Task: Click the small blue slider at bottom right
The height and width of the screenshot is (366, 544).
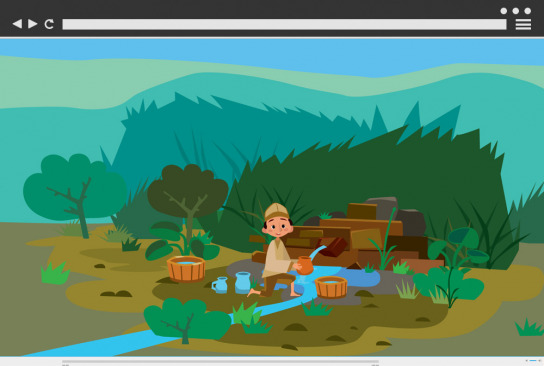Action: pos(533,361)
